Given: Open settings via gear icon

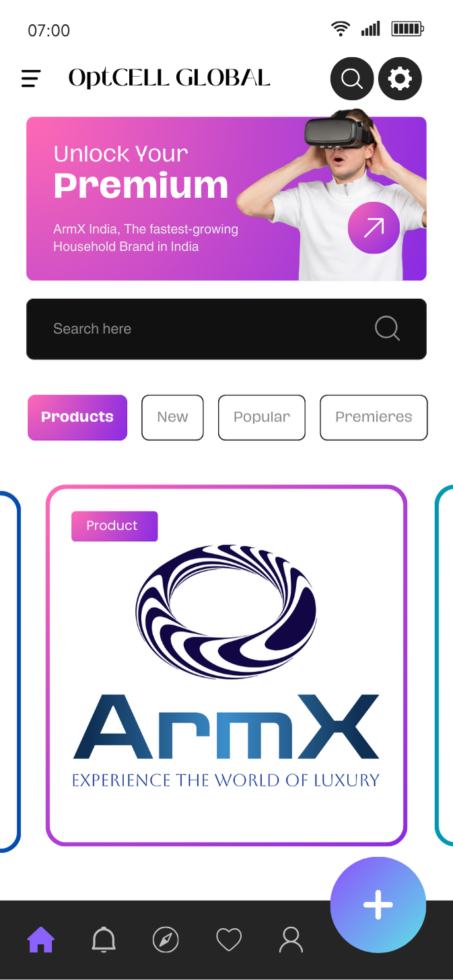Looking at the screenshot, I should click(400, 79).
